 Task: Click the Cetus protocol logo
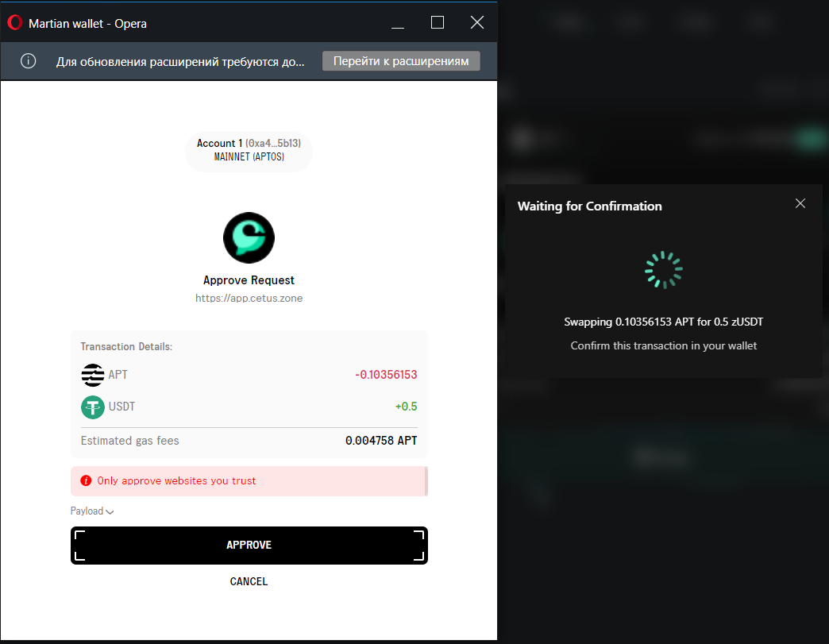pos(249,237)
